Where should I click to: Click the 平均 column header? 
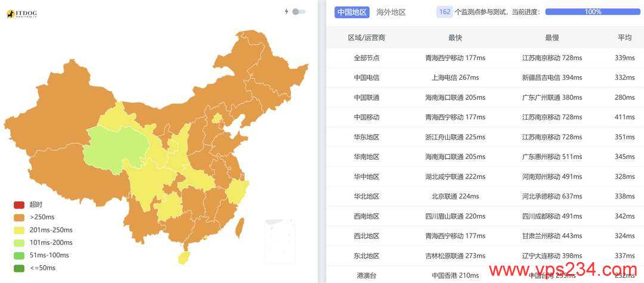tap(624, 38)
